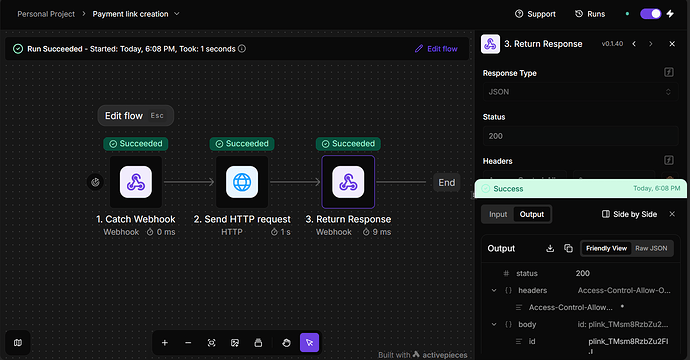Open Support

point(536,14)
